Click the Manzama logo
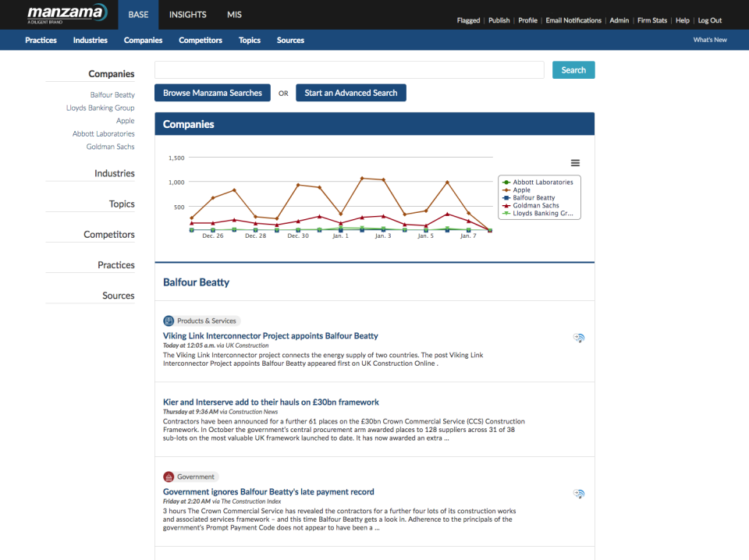Viewport: 749px width, 560px height. 66,13
